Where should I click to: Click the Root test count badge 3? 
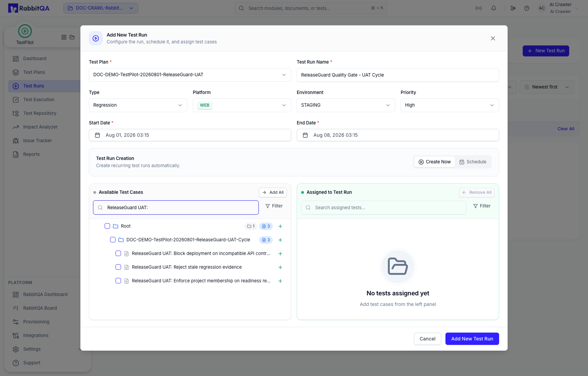coord(266,226)
